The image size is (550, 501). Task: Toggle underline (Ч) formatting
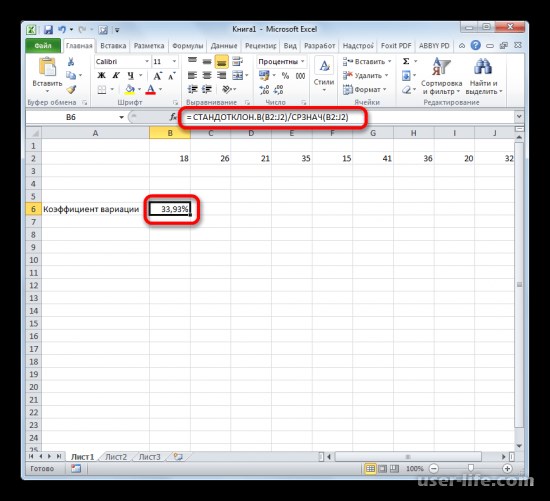click(130, 75)
